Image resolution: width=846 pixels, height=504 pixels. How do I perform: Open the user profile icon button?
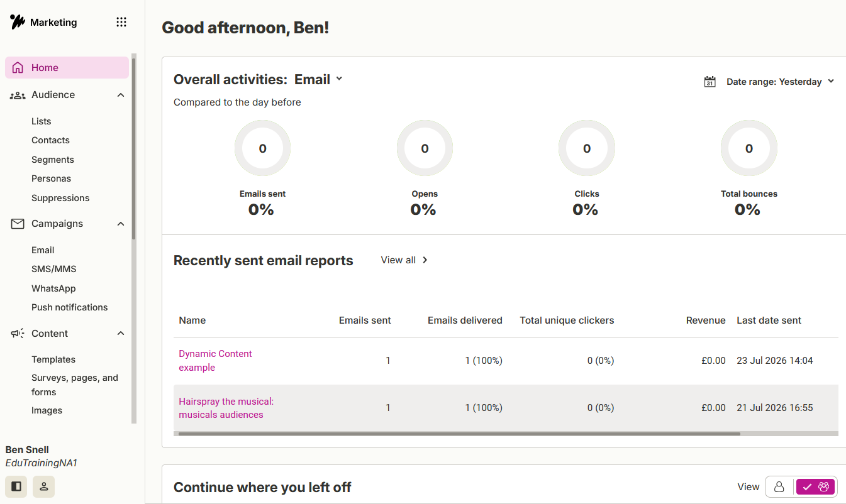pyautogui.click(x=44, y=486)
